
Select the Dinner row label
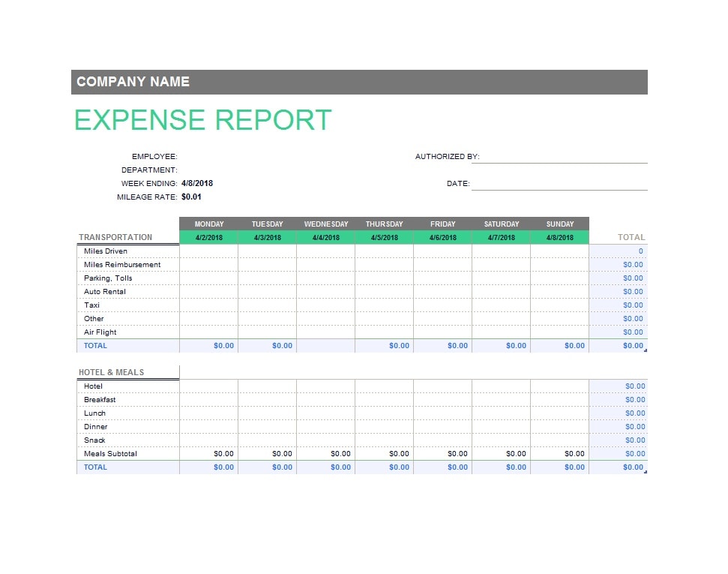coord(96,427)
